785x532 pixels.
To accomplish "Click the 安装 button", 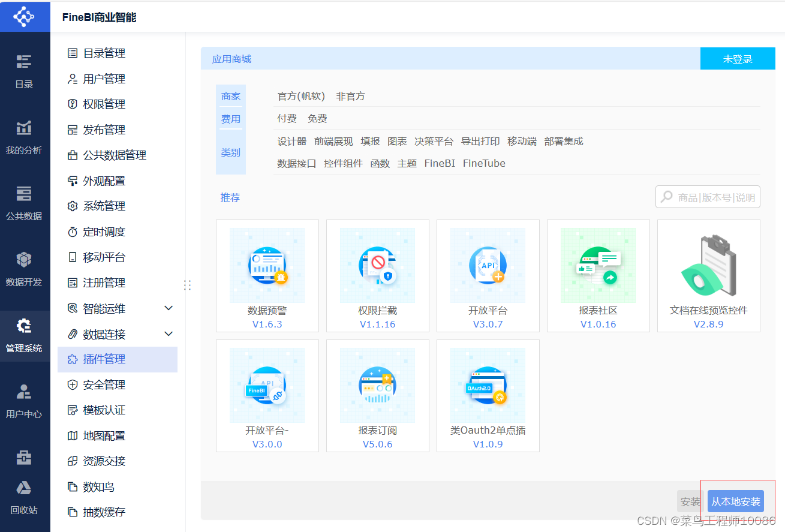I will tap(690, 501).
